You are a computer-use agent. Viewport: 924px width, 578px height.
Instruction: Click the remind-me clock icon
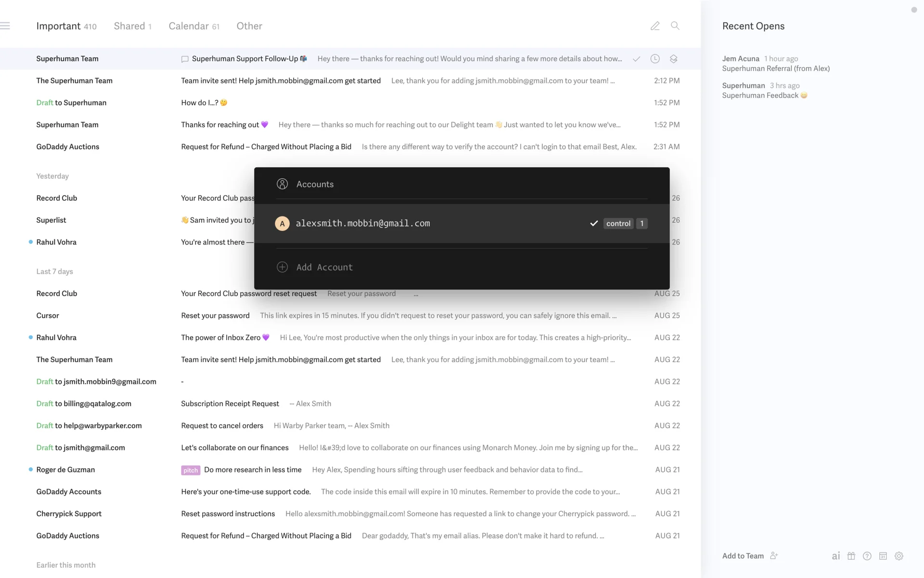[655, 59]
